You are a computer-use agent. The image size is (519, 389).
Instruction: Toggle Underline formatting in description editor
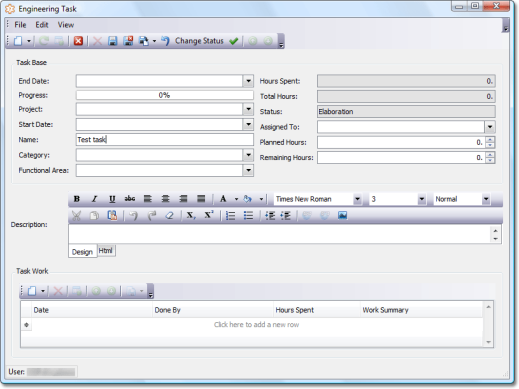[x=112, y=199]
